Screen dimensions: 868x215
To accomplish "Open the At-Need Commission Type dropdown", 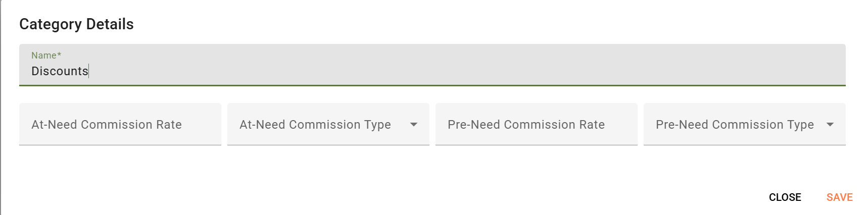I will (328, 125).
